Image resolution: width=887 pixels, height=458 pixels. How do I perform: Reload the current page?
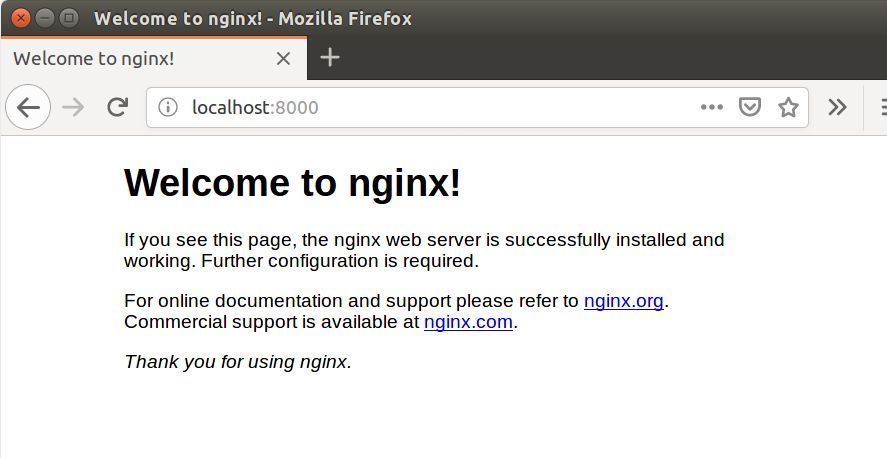pyautogui.click(x=118, y=107)
